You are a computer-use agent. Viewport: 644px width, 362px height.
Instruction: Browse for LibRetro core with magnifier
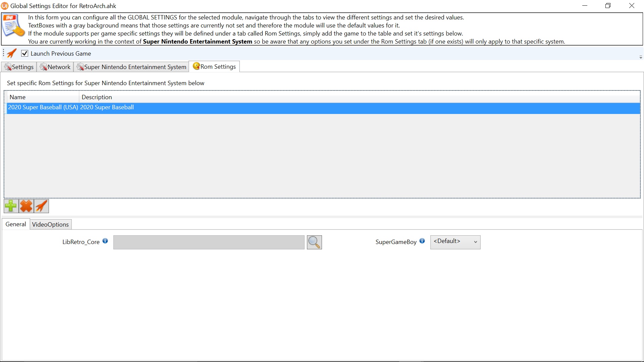314,242
